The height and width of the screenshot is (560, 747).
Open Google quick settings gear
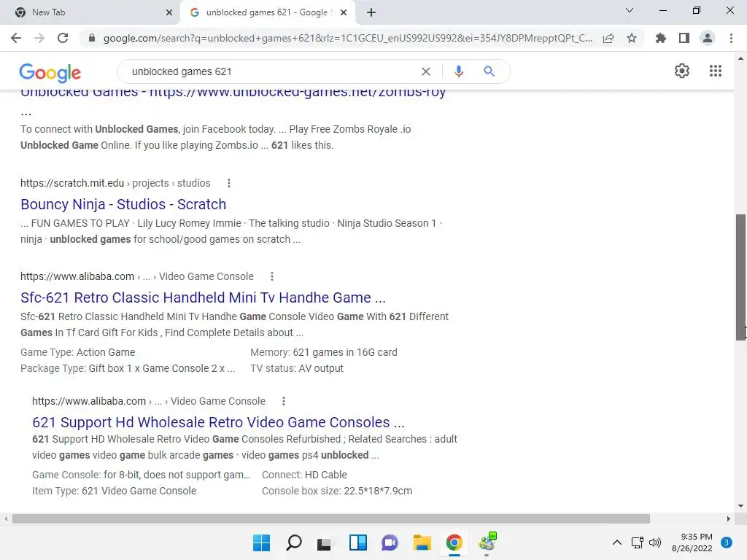[x=682, y=71]
